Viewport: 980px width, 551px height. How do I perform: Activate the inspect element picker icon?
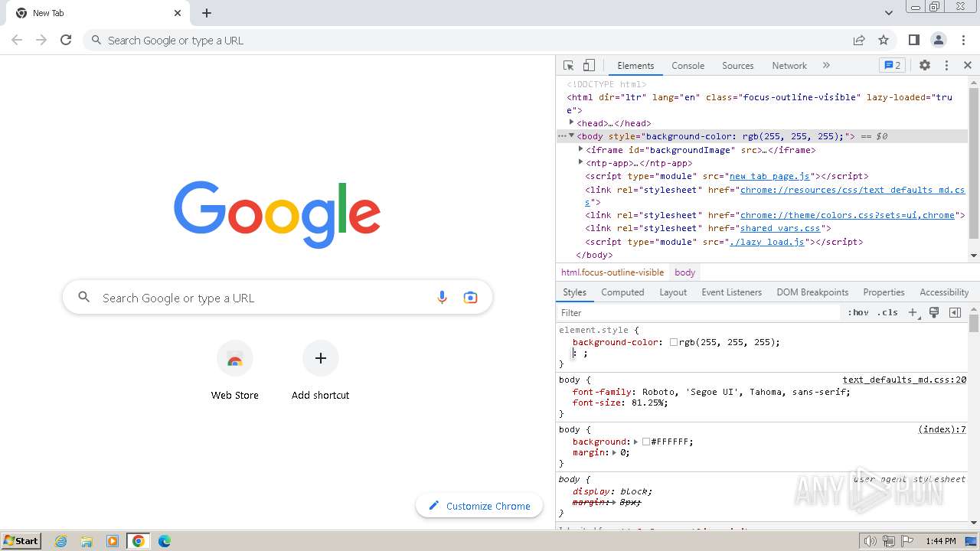pos(568,66)
